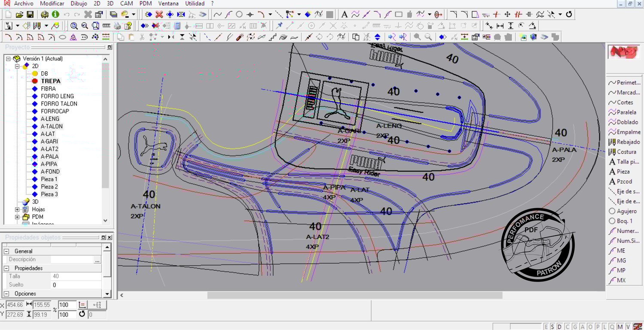Create a new file with the blank page icon
Viewport: 644px width, 330px height.
tap(9, 14)
